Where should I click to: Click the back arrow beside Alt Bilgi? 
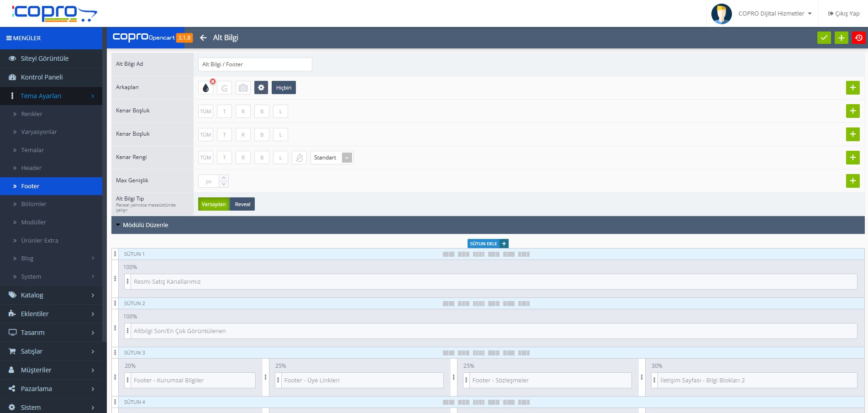(203, 38)
